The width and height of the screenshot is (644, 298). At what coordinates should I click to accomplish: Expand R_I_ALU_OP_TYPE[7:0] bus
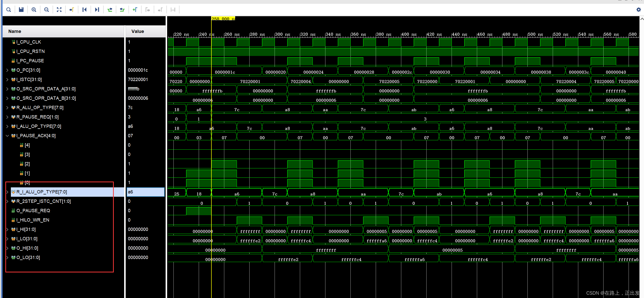(x=7, y=192)
